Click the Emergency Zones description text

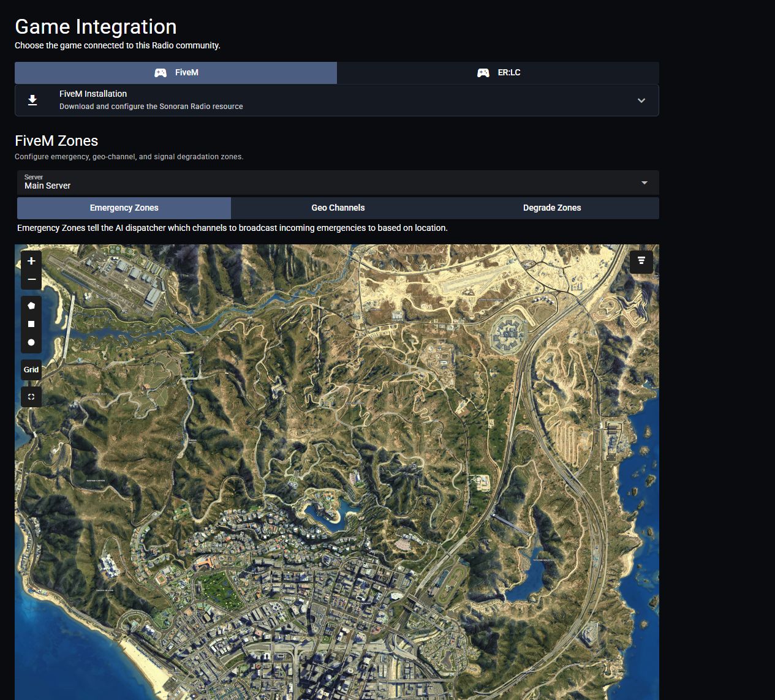[232, 228]
